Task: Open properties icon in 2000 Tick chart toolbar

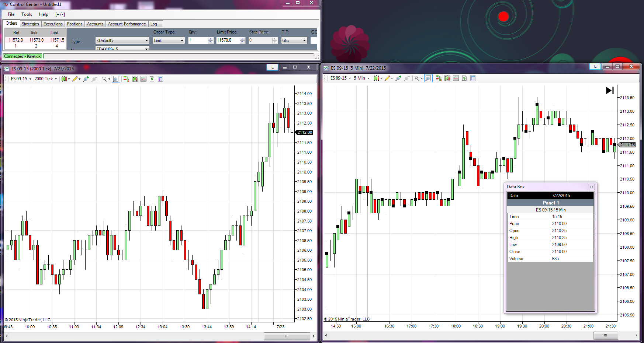Action: 160,79
